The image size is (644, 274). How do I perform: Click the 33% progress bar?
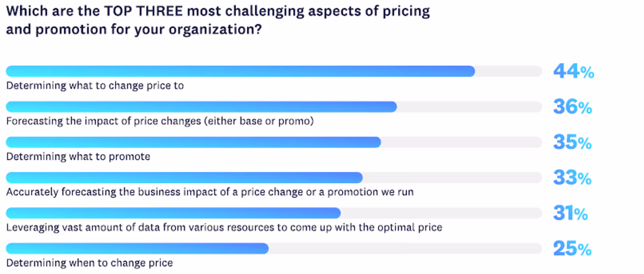pos(274,178)
